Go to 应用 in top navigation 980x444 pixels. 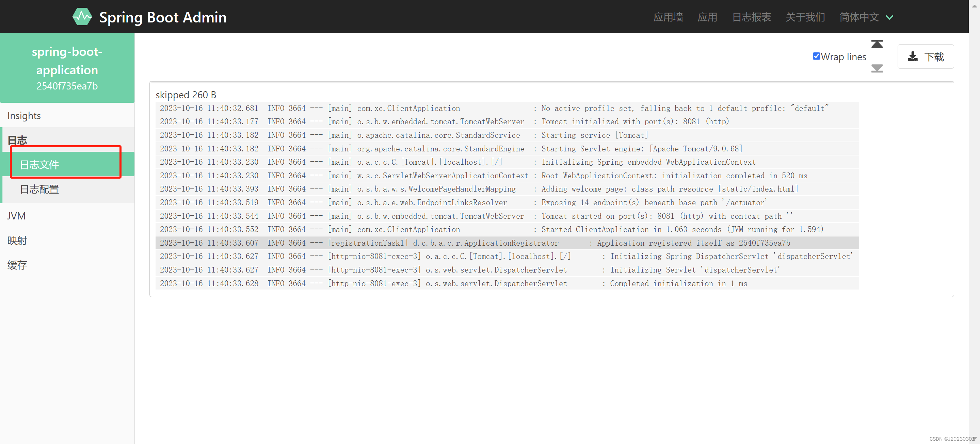coord(707,17)
